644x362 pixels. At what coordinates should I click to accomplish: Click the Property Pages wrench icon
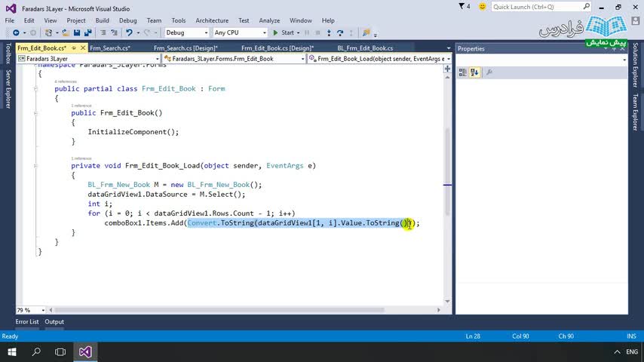(489, 72)
